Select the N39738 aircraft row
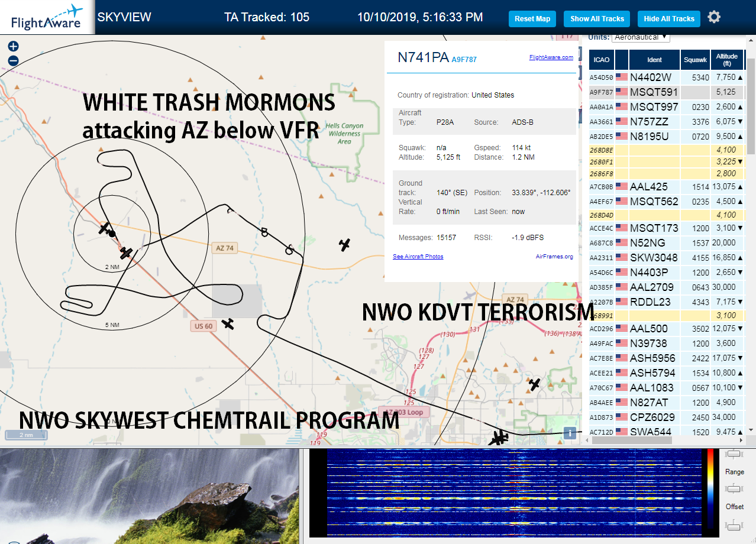Viewport: 756px width, 544px height. pos(666,344)
